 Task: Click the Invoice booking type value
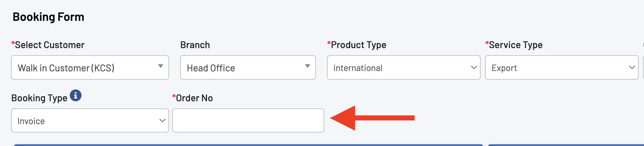(x=31, y=121)
